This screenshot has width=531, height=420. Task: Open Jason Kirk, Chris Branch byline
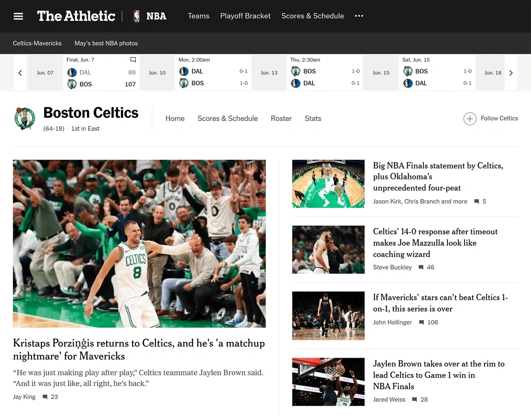420,201
